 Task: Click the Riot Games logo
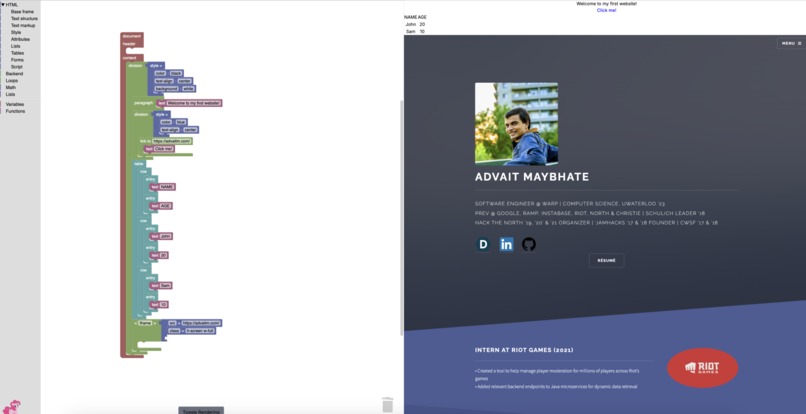[x=703, y=368]
